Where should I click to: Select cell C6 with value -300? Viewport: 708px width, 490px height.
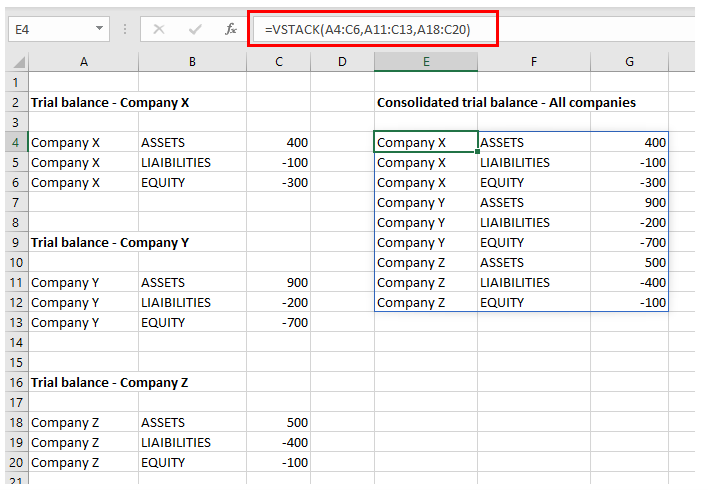(x=279, y=182)
